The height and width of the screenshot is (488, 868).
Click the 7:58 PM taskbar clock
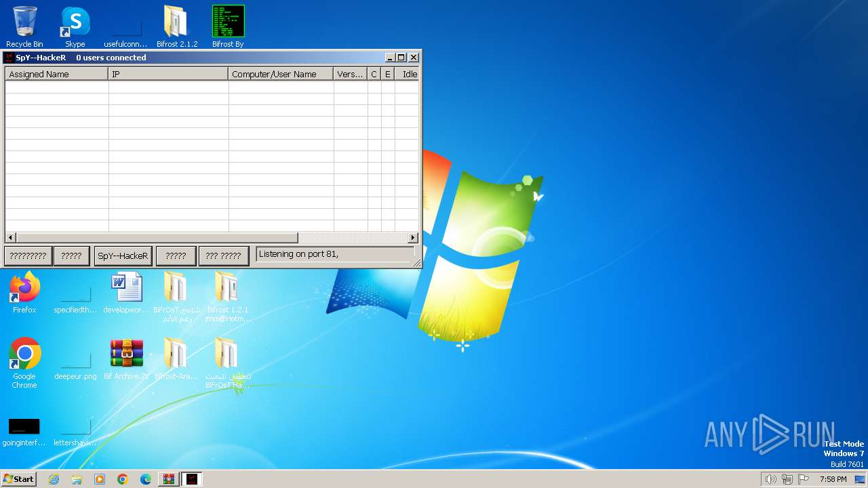(x=833, y=479)
